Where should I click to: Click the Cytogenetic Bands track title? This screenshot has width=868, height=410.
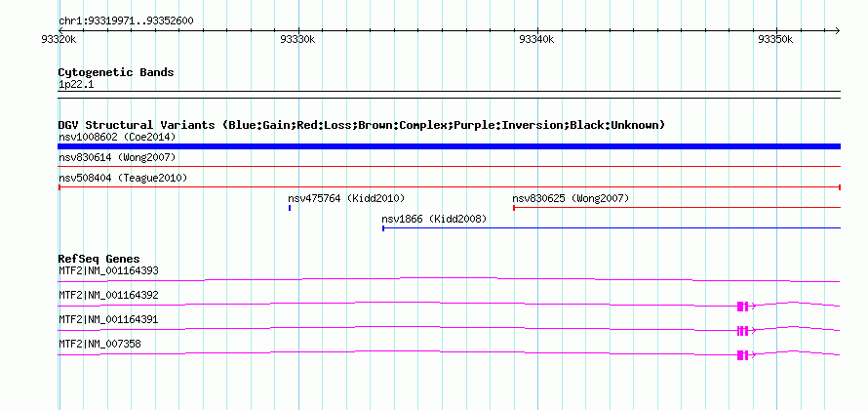coord(116,72)
